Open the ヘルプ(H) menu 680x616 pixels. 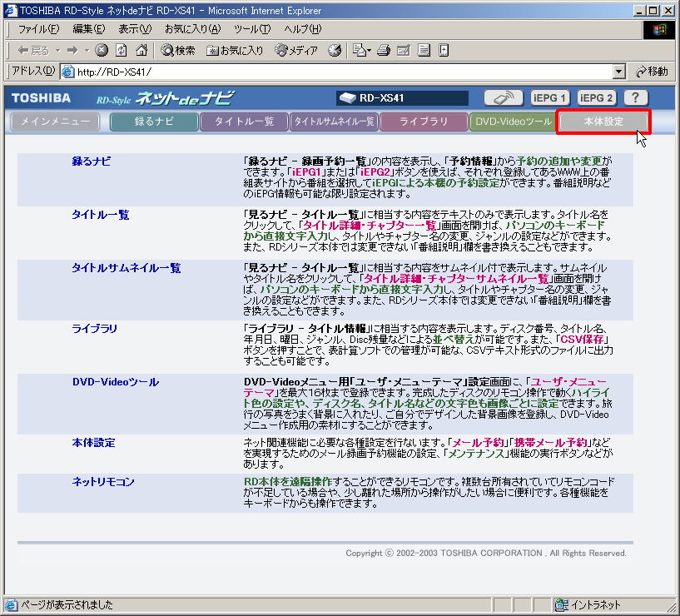click(x=303, y=29)
